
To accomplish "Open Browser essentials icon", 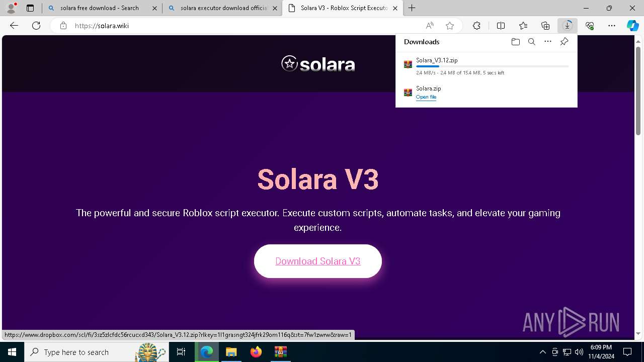I will (x=590, y=26).
